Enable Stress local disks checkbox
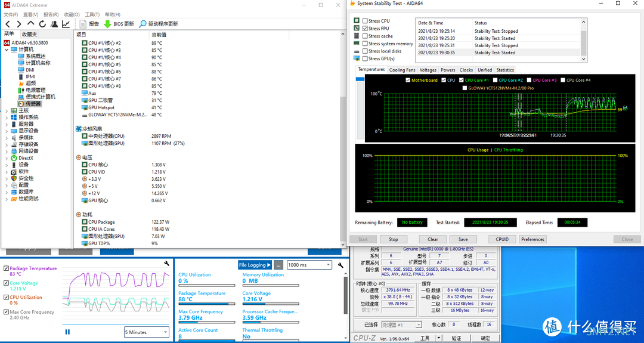644x343 pixels. tap(365, 51)
